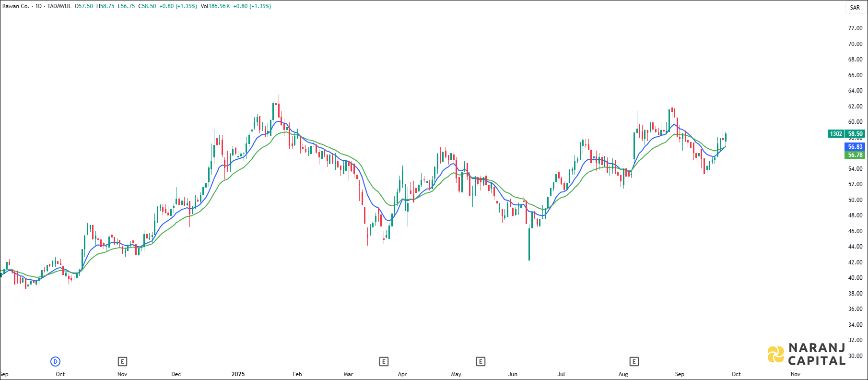Select the blue 56.83 indicator price label
Image resolution: width=868 pixels, height=380 pixels.
pyautogui.click(x=855, y=147)
